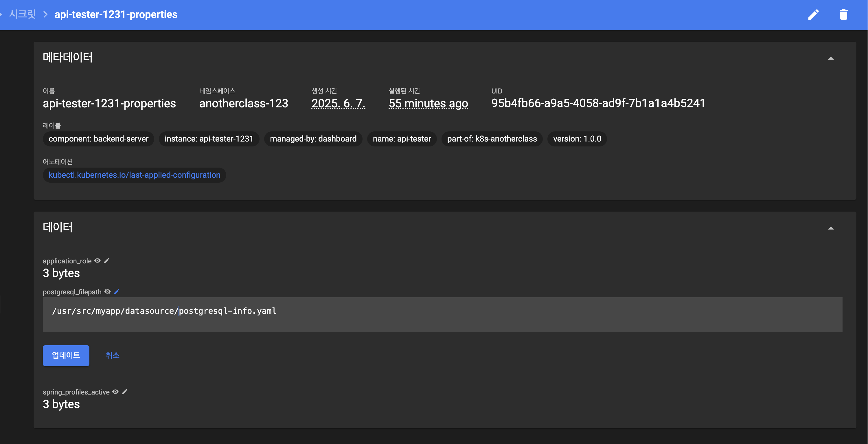Hide the postgresql_filepath secret value
The height and width of the screenshot is (444, 868).
(108, 292)
